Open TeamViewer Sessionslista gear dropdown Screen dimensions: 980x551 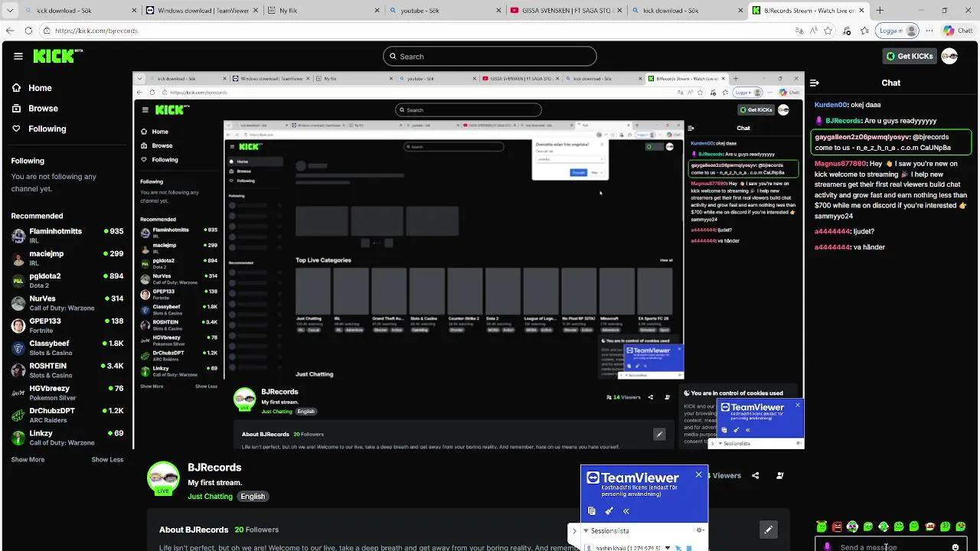(x=700, y=530)
